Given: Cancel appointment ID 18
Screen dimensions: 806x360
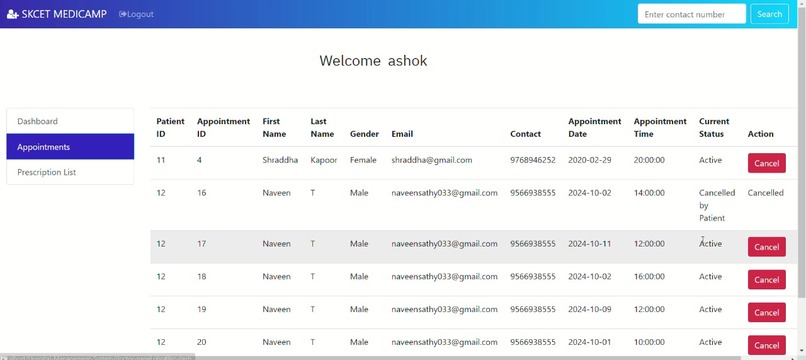Looking at the screenshot, I should point(766,280).
